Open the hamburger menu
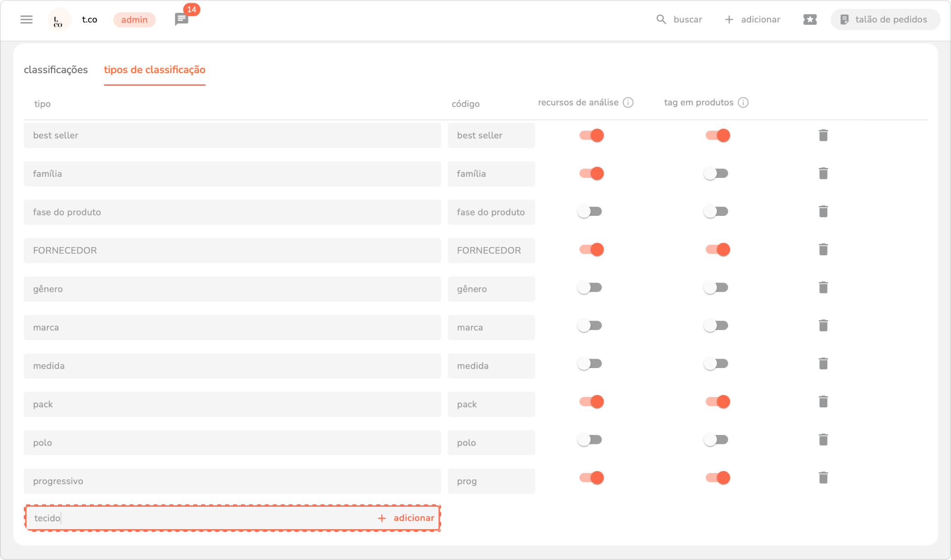This screenshot has height=560, width=951. (27, 19)
